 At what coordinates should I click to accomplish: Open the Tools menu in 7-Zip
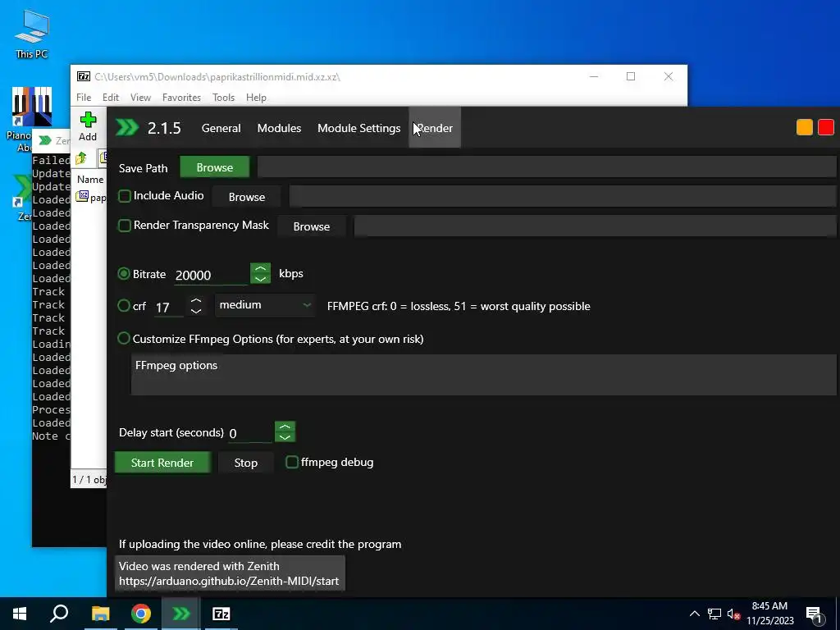tap(223, 97)
